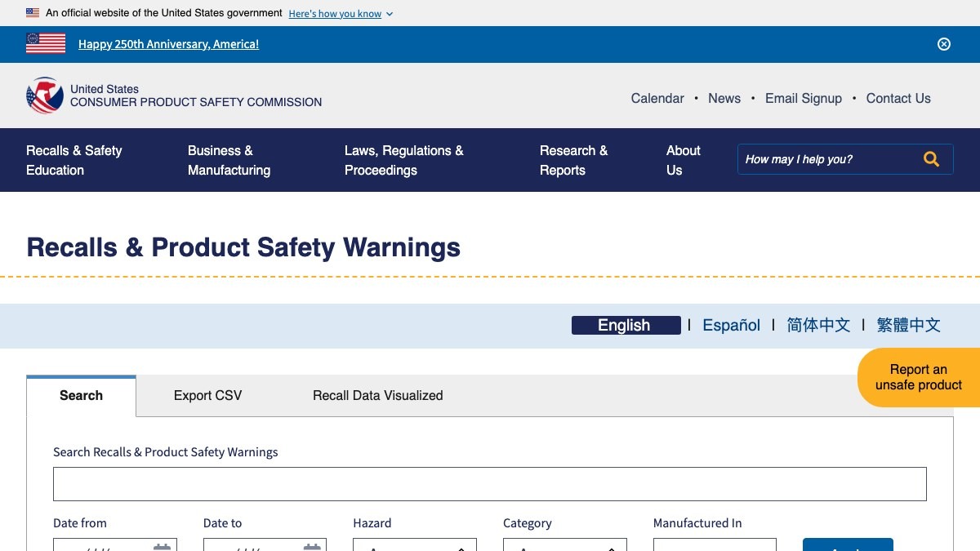Dismiss the anniversary banner with the close icon
This screenshot has width=980, height=551.
tap(944, 44)
